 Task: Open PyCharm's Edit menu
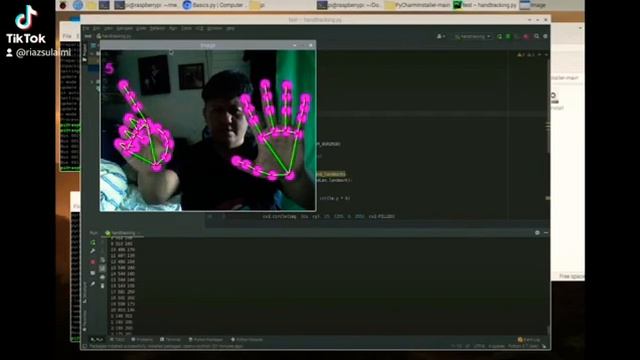(96, 28)
